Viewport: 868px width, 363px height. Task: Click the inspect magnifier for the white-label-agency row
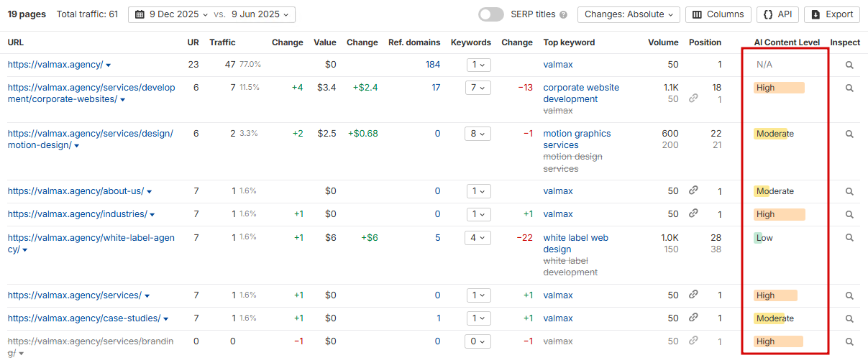[849, 238]
